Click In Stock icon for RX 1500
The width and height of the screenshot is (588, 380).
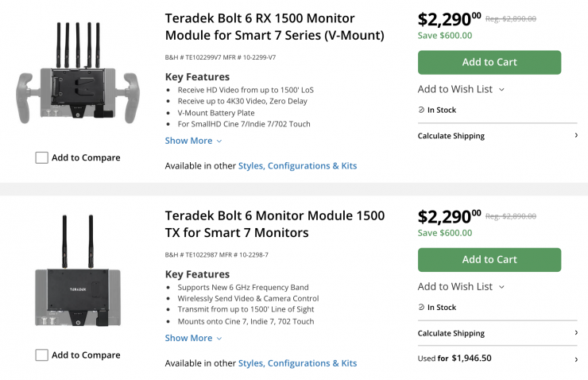421,111
